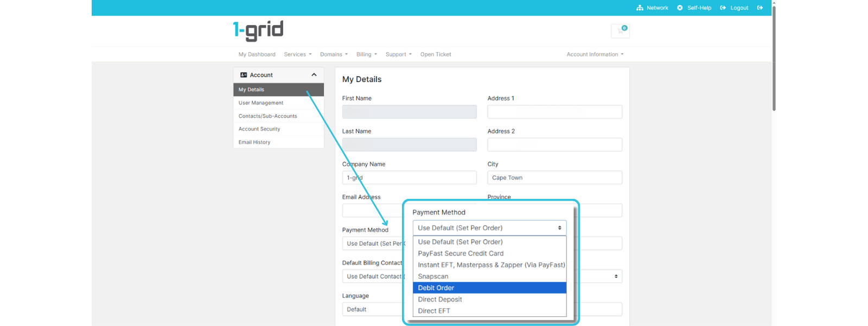Choose PayFast Secure Credit Card option

tap(461, 254)
